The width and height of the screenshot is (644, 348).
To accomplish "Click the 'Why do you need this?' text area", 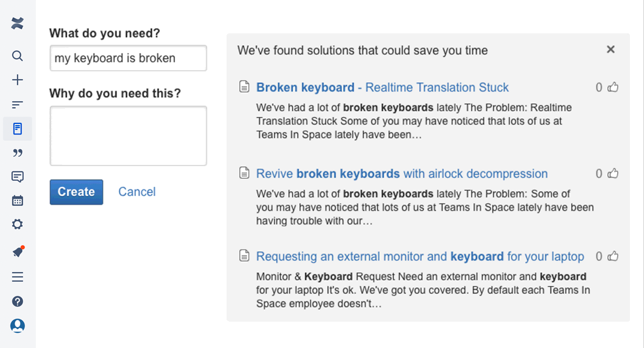I will pyautogui.click(x=128, y=136).
